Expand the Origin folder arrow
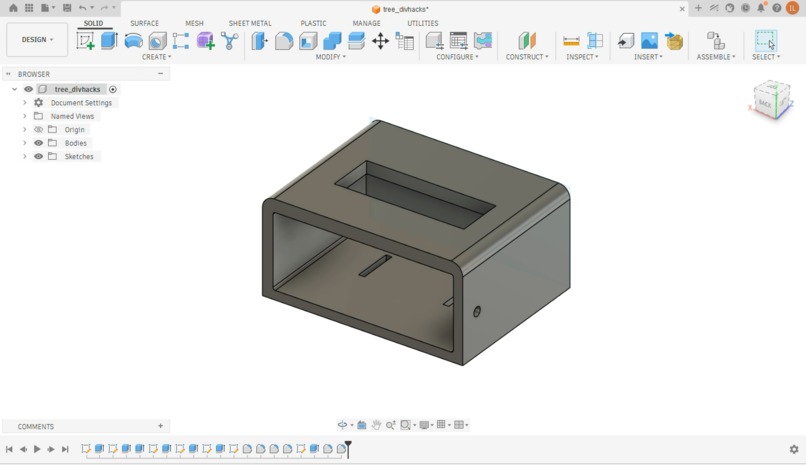This screenshot has height=465, width=806. 24,129
